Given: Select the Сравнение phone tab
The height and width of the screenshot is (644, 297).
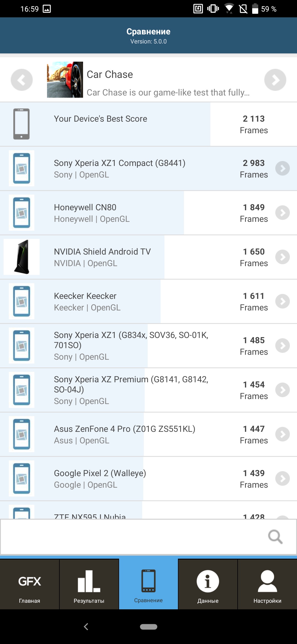Looking at the screenshot, I should 148,585.
